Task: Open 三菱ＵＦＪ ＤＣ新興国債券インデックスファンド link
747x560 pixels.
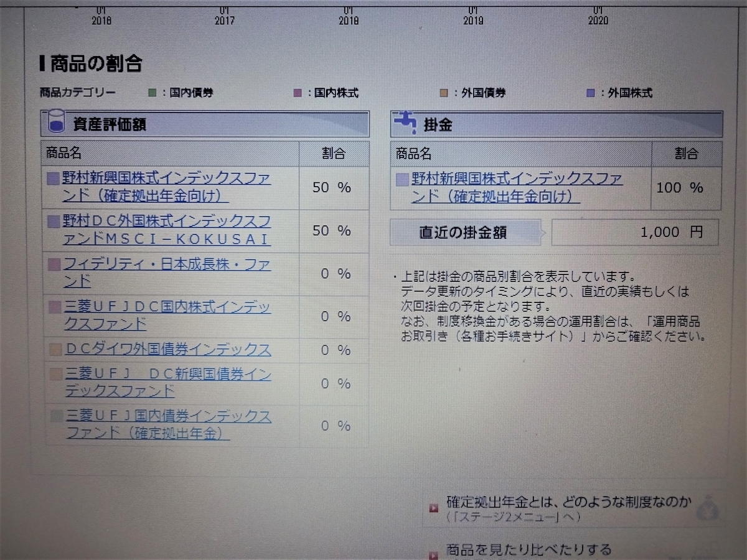Action: coord(167,383)
